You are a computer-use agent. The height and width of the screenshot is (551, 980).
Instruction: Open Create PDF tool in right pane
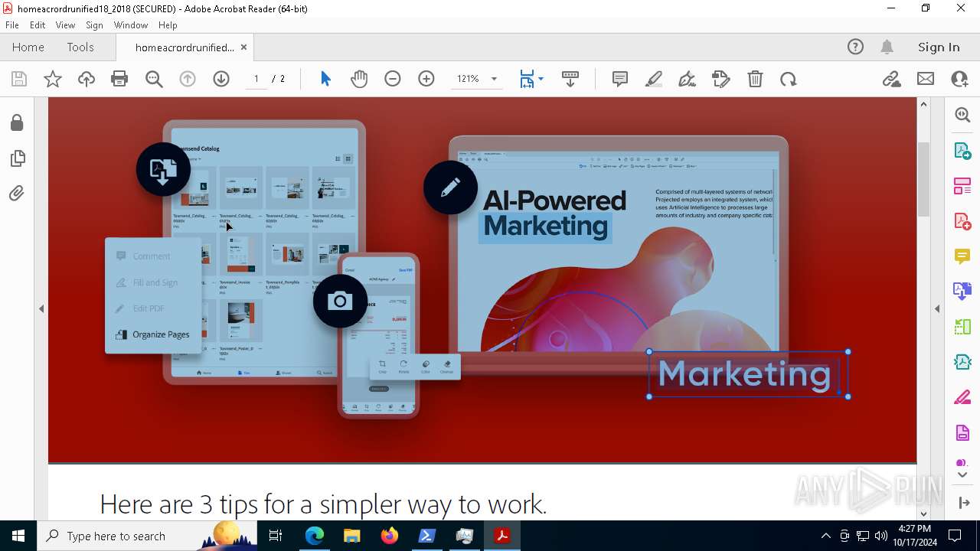click(962, 220)
